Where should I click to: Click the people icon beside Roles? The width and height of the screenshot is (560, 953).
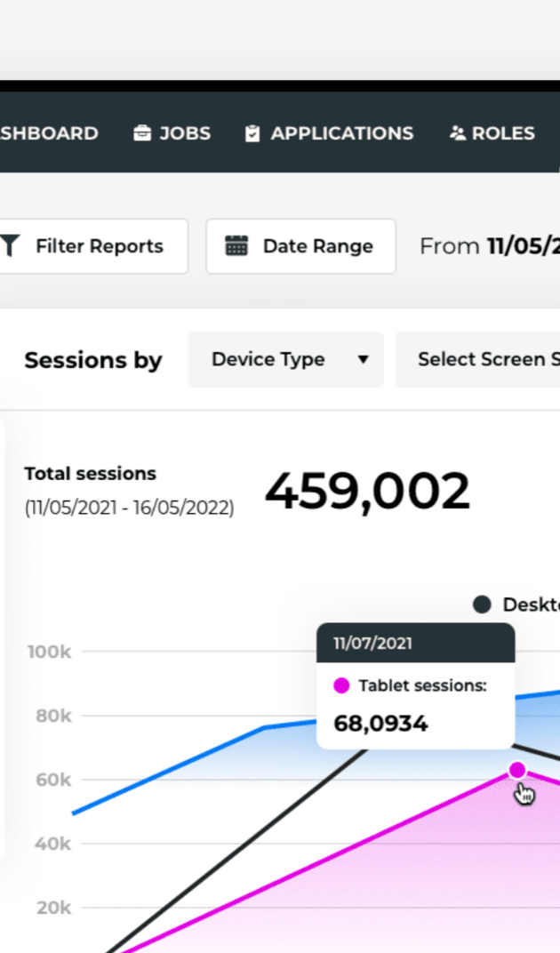click(x=457, y=132)
